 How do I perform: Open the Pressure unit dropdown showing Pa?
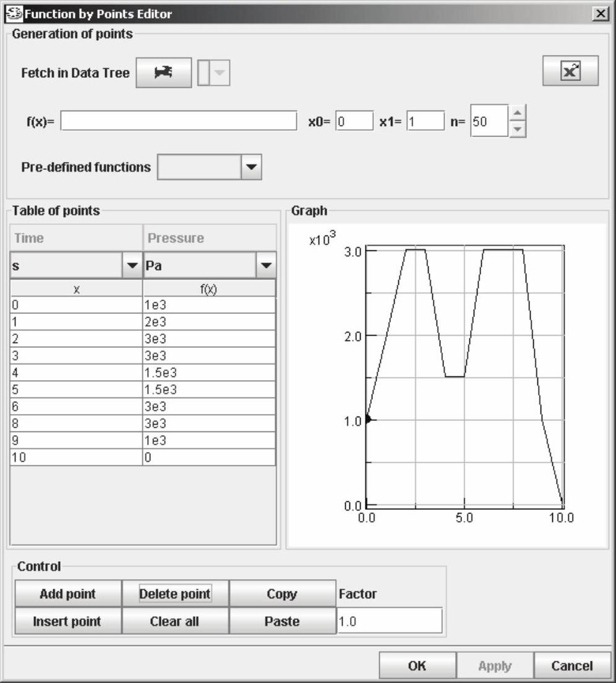coord(266,266)
